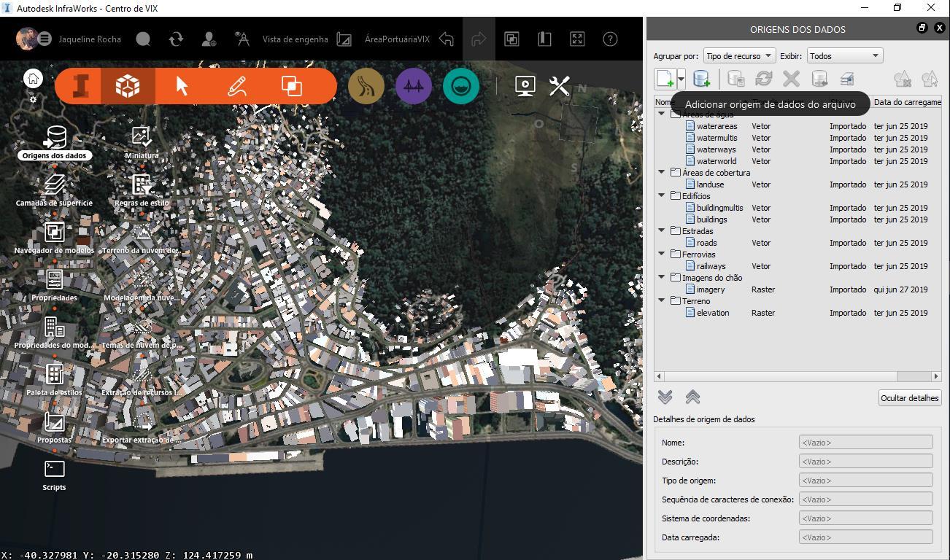The image size is (950, 560).
Task: Open the road design tools icon
Action: tap(366, 86)
